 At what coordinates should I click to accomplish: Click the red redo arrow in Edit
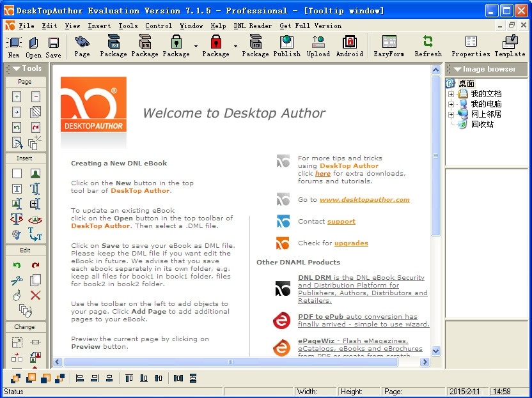(35, 265)
